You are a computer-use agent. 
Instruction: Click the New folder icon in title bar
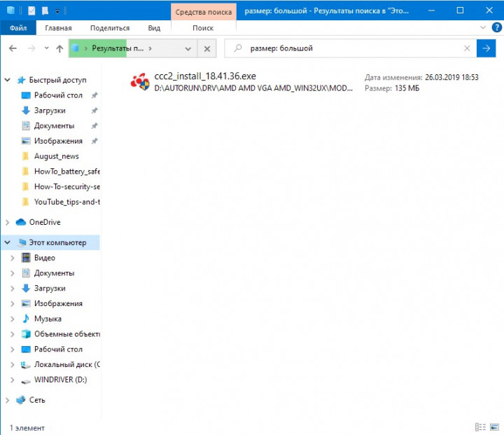pos(45,11)
